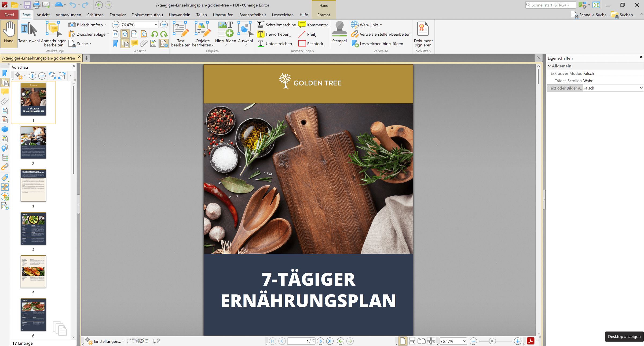Image resolution: width=644 pixels, height=346 pixels.
Task: Activate the Textauswahl tool
Action: (28, 34)
